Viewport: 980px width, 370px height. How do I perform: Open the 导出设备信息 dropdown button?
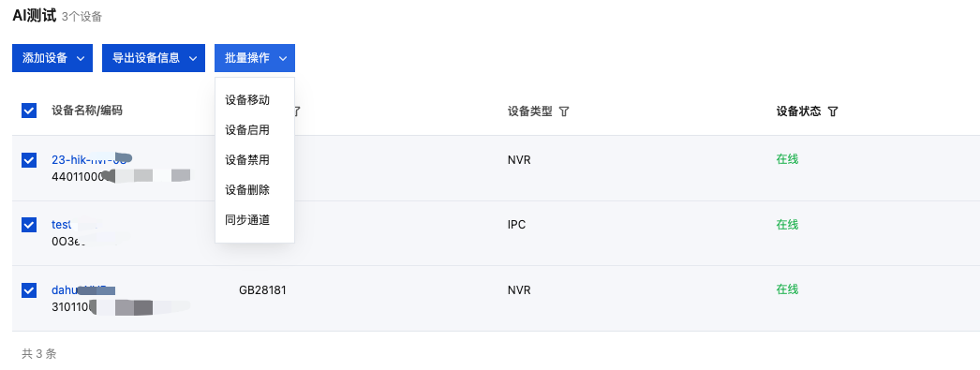pos(154,58)
